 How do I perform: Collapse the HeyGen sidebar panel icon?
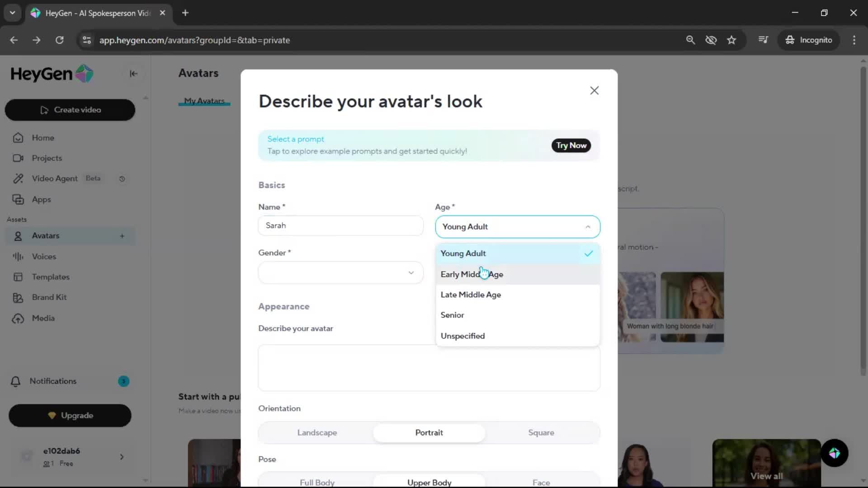(133, 74)
